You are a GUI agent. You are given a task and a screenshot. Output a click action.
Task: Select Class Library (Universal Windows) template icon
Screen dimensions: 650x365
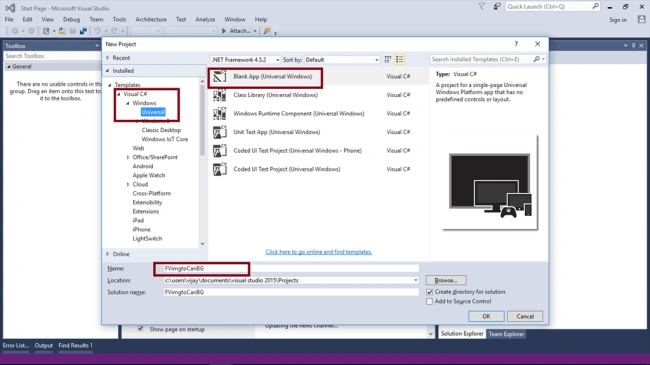[x=220, y=95]
